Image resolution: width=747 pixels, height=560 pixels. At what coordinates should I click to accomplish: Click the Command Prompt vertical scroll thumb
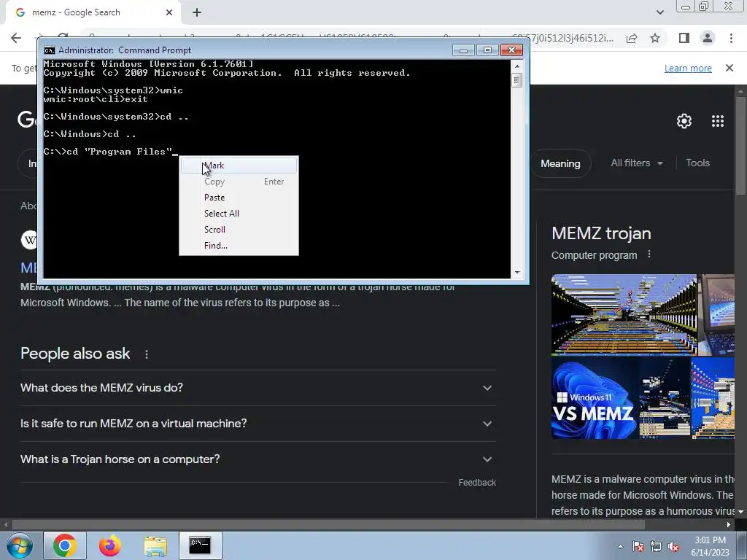pyautogui.click(x=517, y=79)
